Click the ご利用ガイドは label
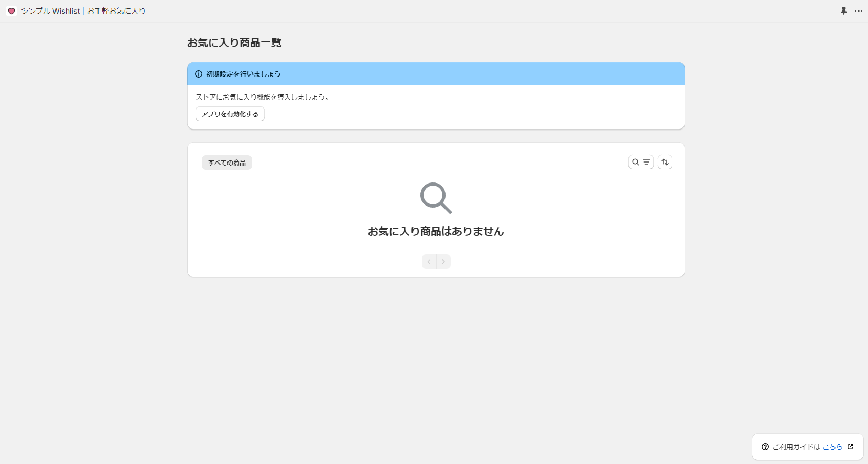The height and width of the screenshot is (464, 868). tap(796, 447)
